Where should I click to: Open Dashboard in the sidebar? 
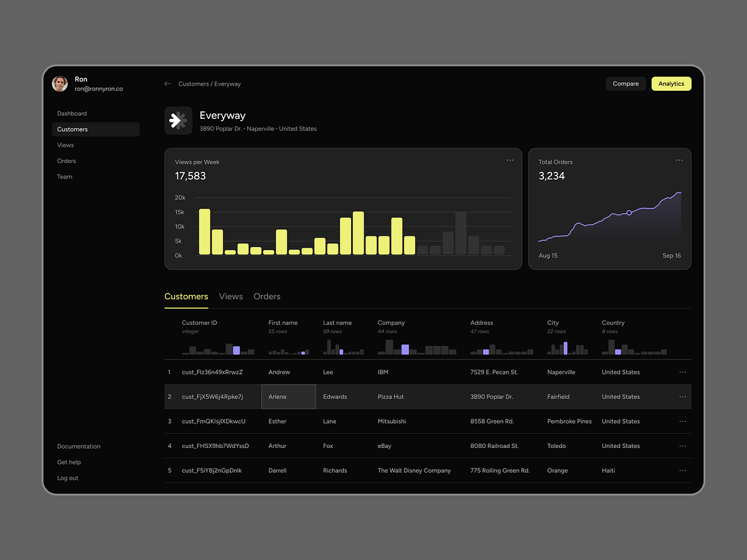[x=72, y=114]
